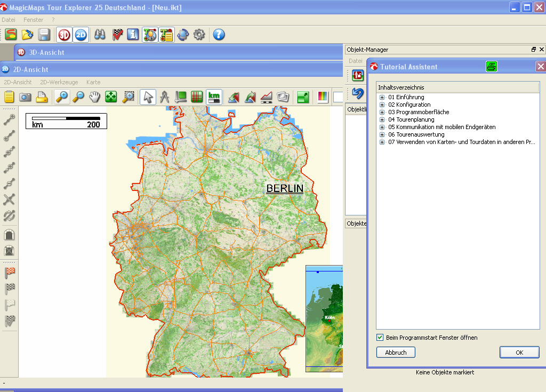This screenshot has width=546, height=392.
Task: Open the Karte menu
Action: click(x=93, y=82)
